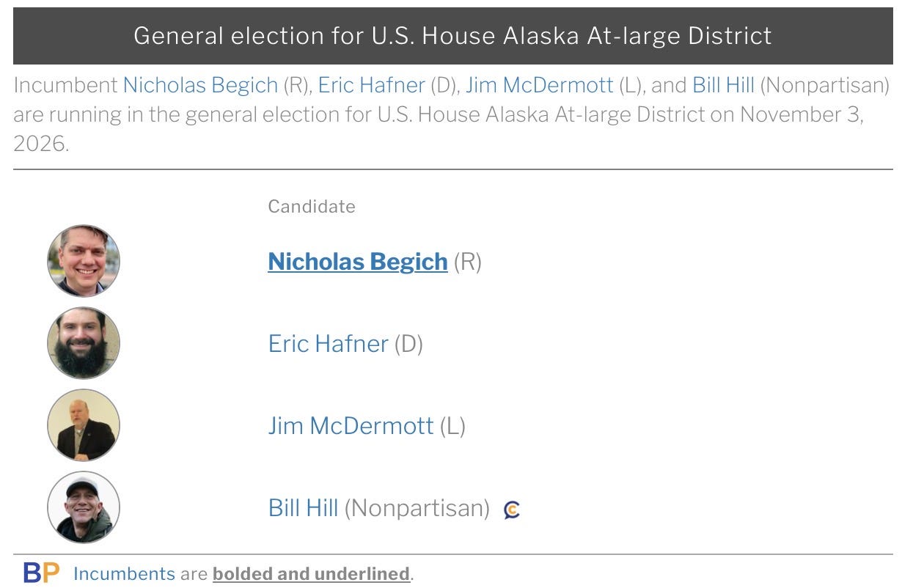Click Eric Hafner link in intro paragraph
Viewport: 913px width, 588px height.
point(371,85)
